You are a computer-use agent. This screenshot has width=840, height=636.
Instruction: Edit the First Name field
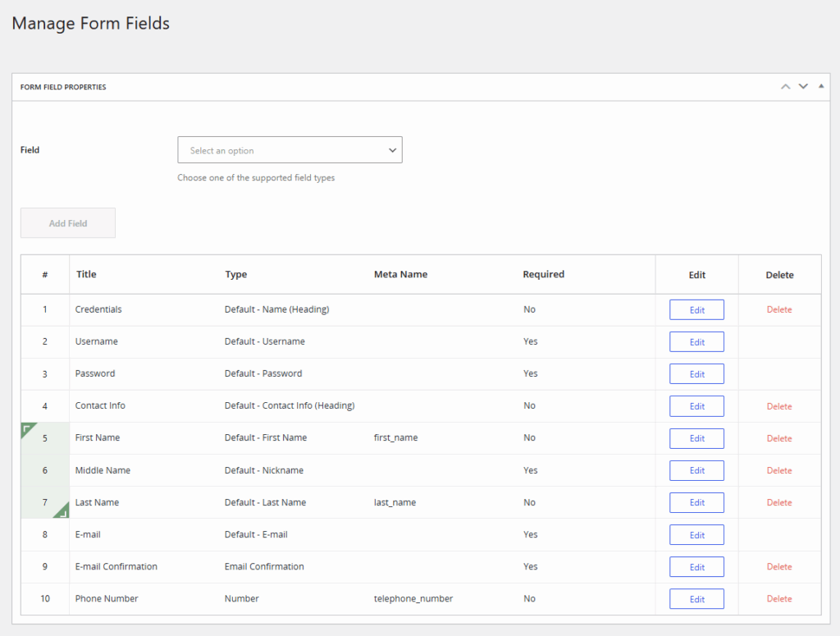click(x=696, y=438)
